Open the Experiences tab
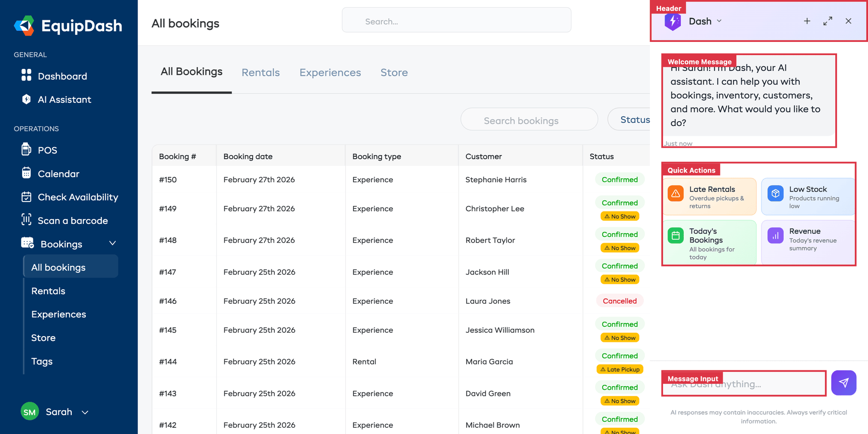This screenshot has width=868, height=434. [330, 72]
